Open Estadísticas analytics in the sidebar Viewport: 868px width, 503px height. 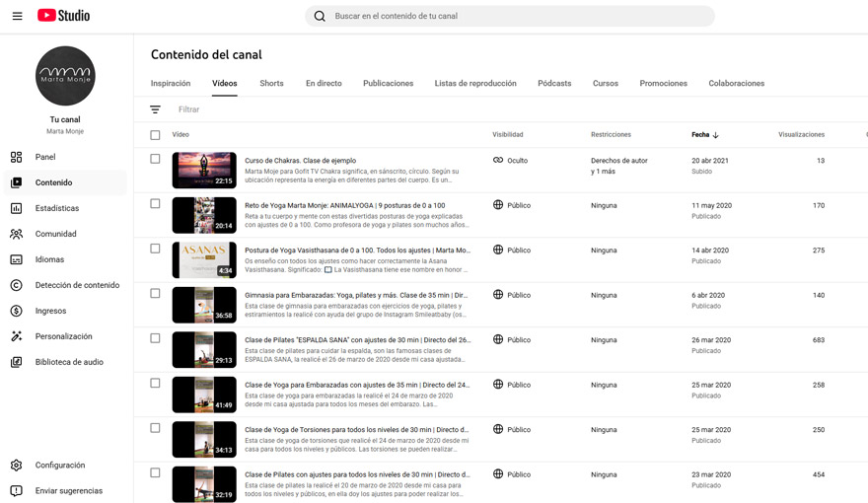(57, 208)
